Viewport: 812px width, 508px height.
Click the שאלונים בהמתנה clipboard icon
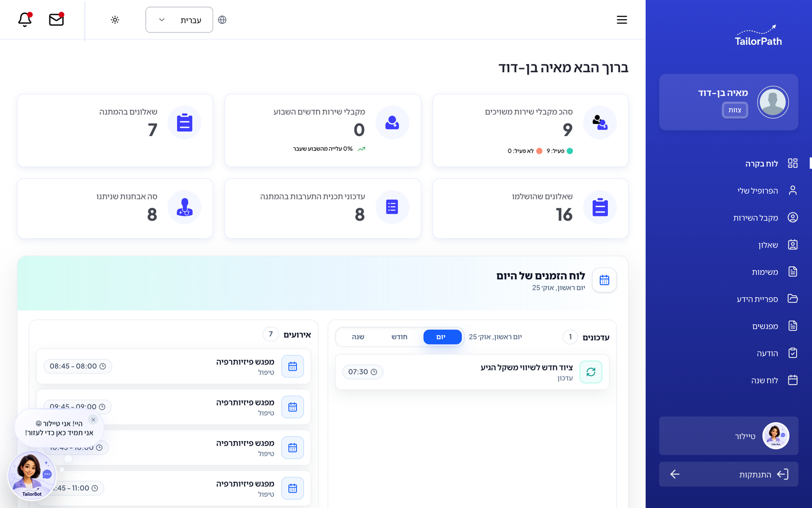pos(185,123)
